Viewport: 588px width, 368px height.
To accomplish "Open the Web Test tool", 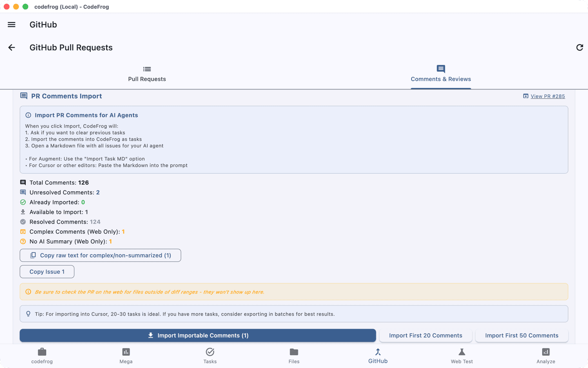I will coord(461,355).
